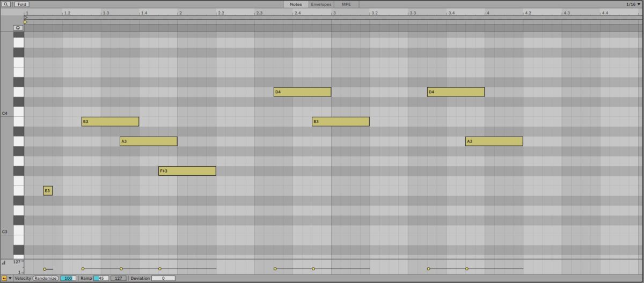644x283 pixels.
Task: Switch to the Envelopes tab
Action: click(321, 4)
